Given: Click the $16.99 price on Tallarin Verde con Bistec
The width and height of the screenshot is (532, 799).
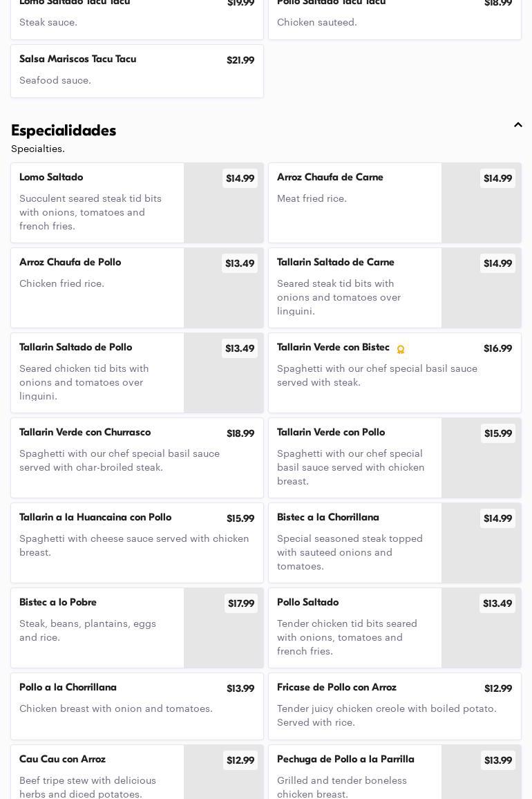Looking at the screenshot, I should tap(497, 349).
